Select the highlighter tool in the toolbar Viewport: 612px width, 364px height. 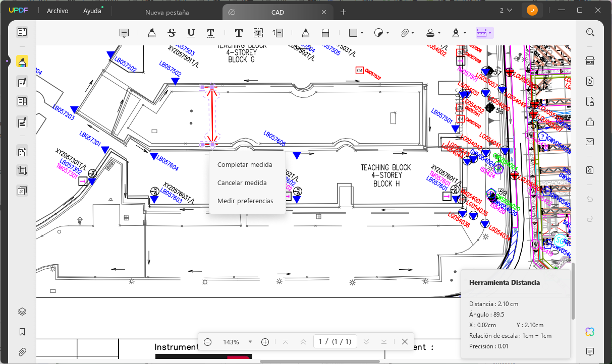151,33
